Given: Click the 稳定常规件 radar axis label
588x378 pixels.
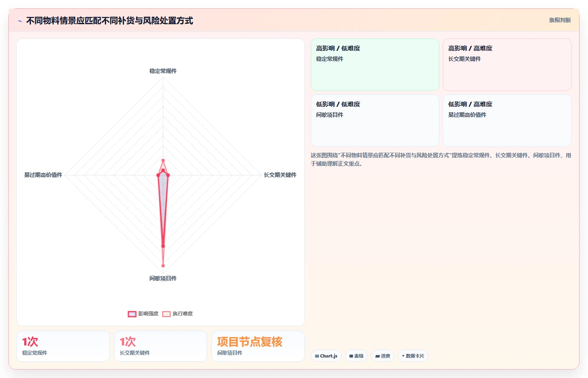Looking at the screenshot, I should (x=163, y=71).
